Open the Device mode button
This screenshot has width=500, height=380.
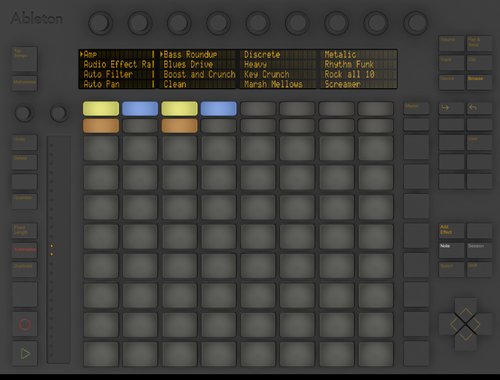(451, 82)
